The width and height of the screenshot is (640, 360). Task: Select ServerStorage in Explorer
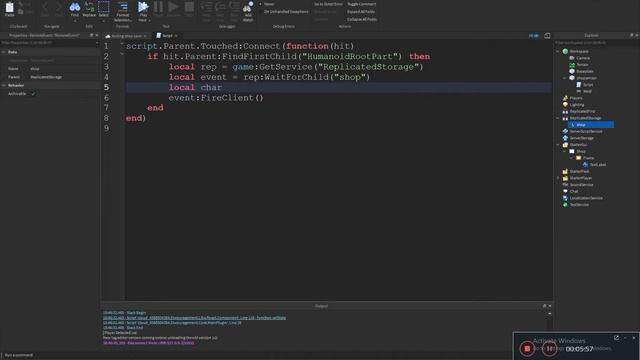(582, 138)
